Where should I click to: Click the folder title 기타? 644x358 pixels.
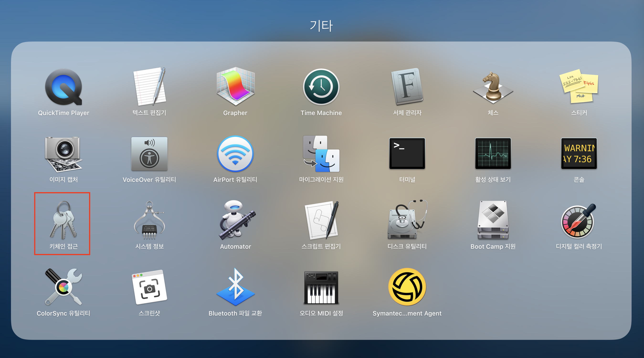(x=321, y=26)
